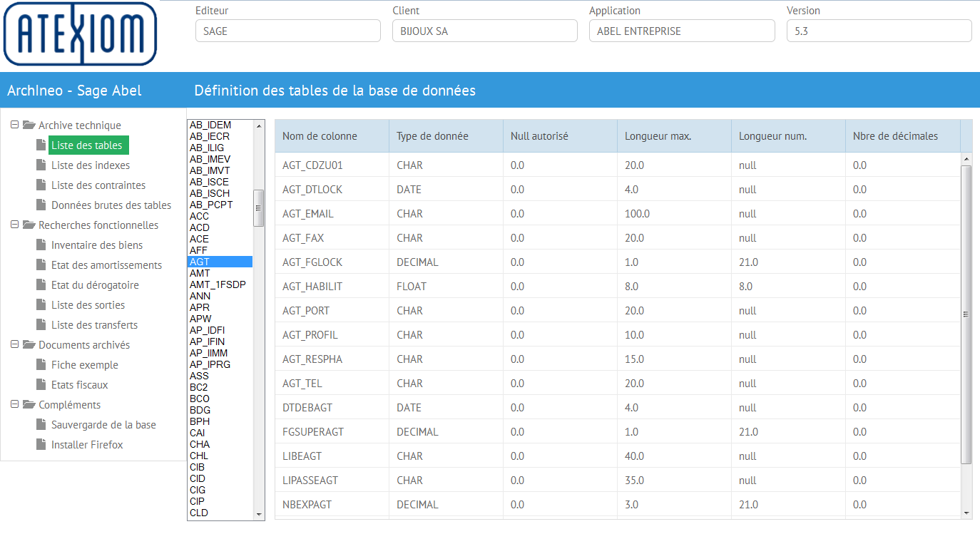
Task: Open Liste des sorties
Action: pos(88,304)
